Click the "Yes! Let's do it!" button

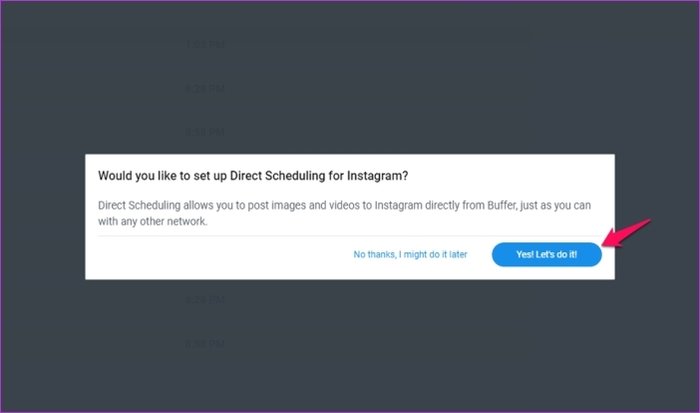coord(547,255)
